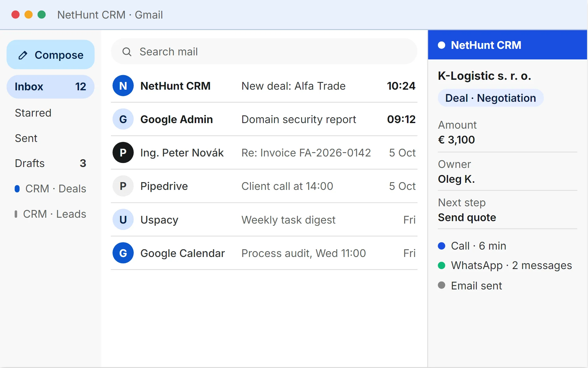Click the Google Calendar avatar G

tap(123, 253)
